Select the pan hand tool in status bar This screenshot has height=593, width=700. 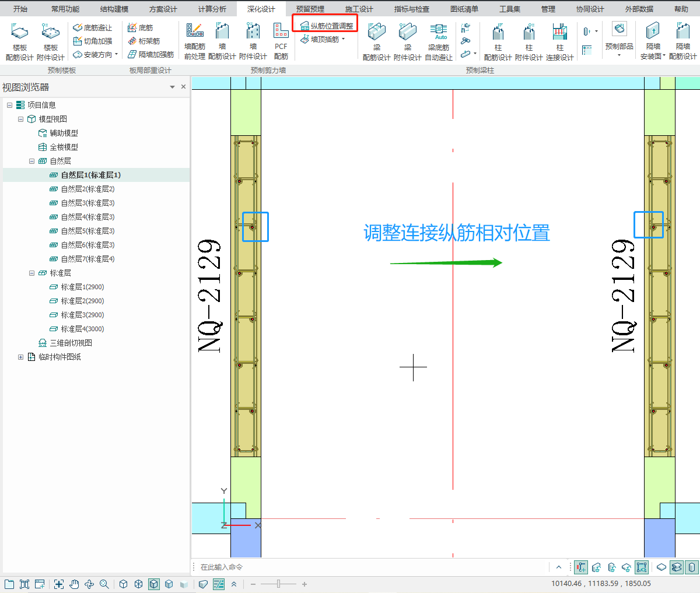point(74,584)
